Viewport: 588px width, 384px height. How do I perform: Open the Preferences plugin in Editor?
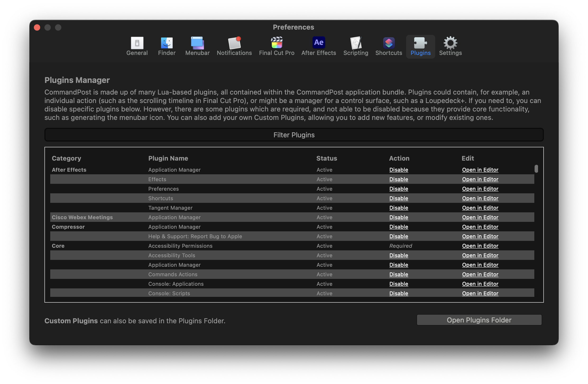click(480, 189)
